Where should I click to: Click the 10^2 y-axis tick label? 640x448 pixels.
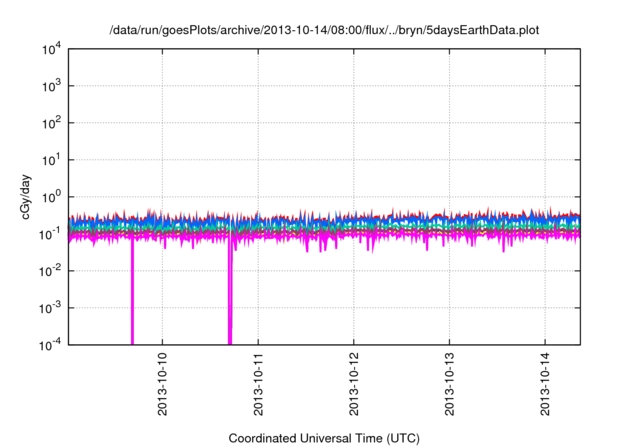pos(51,123)
